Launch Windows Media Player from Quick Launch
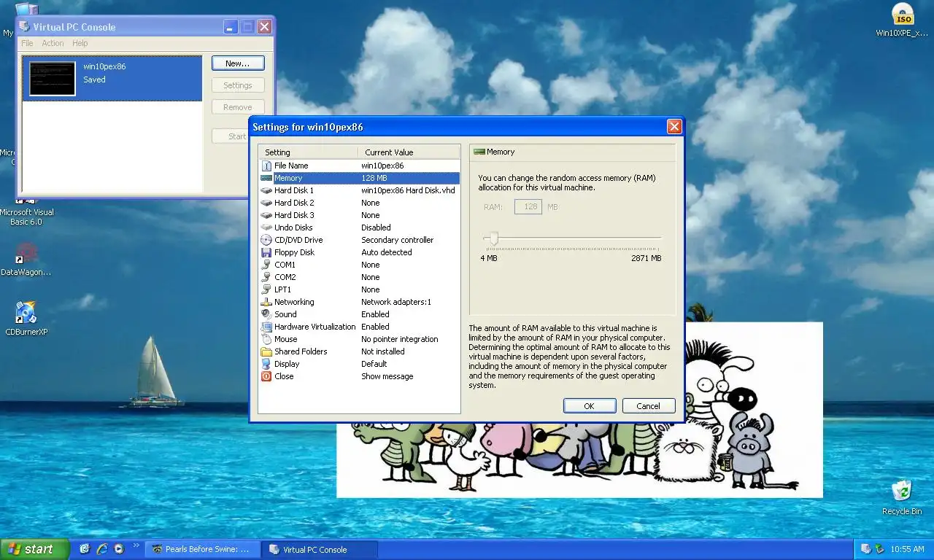934x560 pixels. pos(119,549)
